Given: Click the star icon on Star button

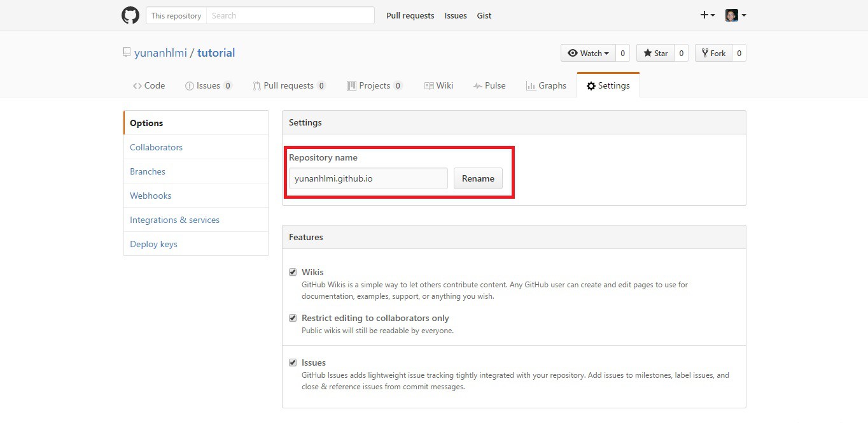Looking at the screenshot, I should tap(648, 53).
